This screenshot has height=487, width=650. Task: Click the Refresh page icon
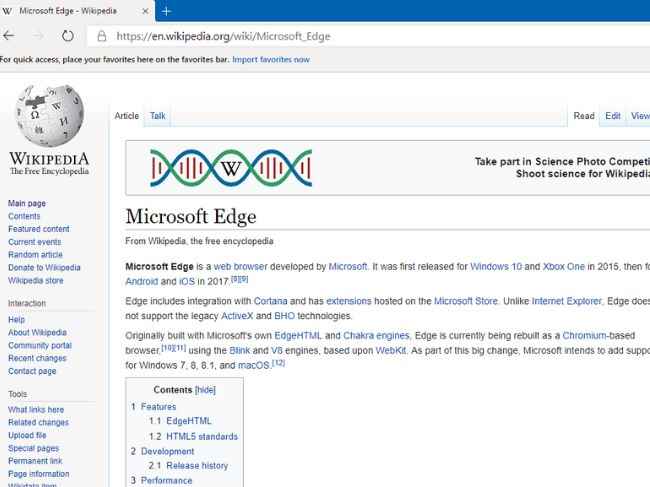(x=68, y=36)
